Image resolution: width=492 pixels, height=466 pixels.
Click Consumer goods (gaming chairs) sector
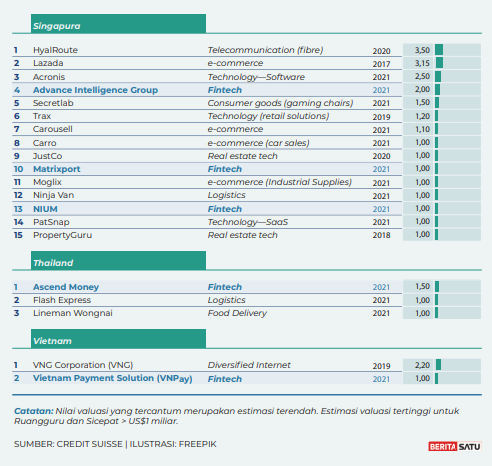(280, 103)
